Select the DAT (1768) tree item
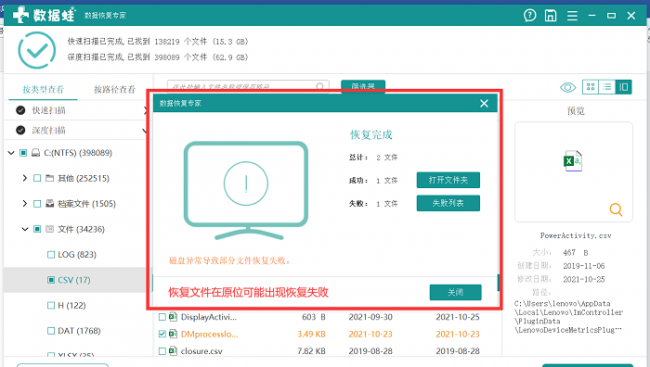Viewport: 650px width, 367px height. point(79,331)
